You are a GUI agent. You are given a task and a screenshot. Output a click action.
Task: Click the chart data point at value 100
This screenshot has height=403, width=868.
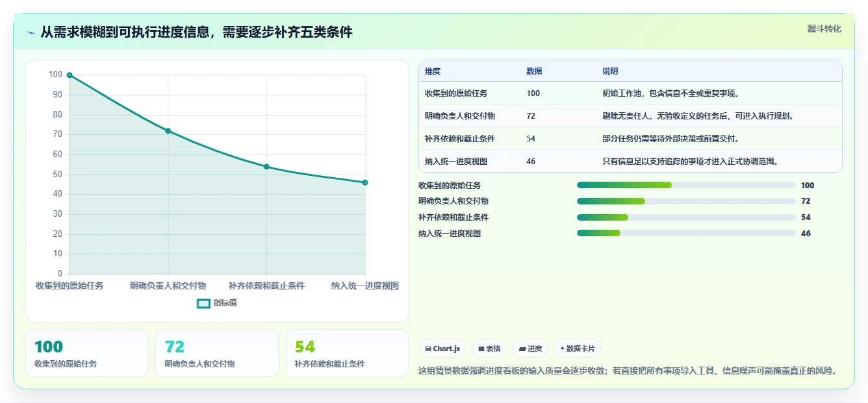click(x=70, y=75)
